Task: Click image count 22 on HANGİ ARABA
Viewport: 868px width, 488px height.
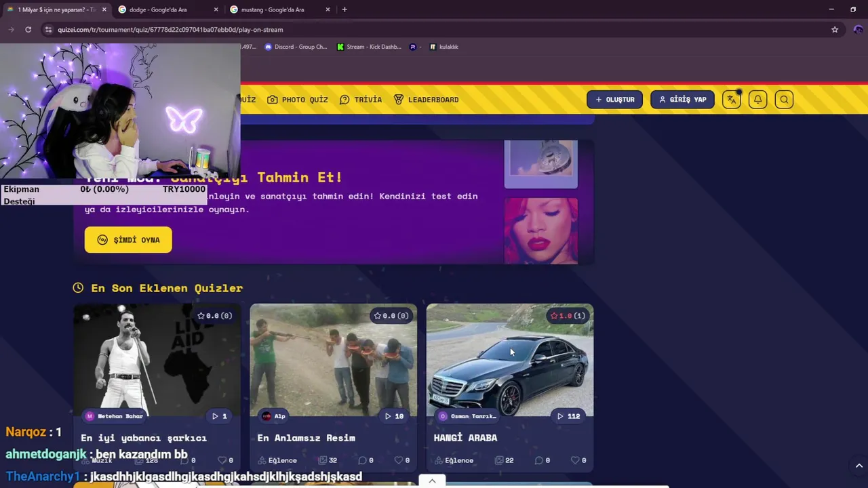Action: coord(504,460)
